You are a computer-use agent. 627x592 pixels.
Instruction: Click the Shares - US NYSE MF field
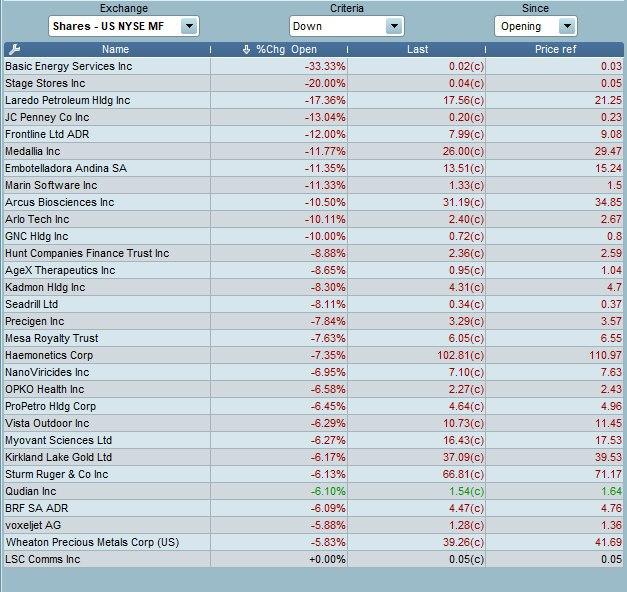[124, 26]
